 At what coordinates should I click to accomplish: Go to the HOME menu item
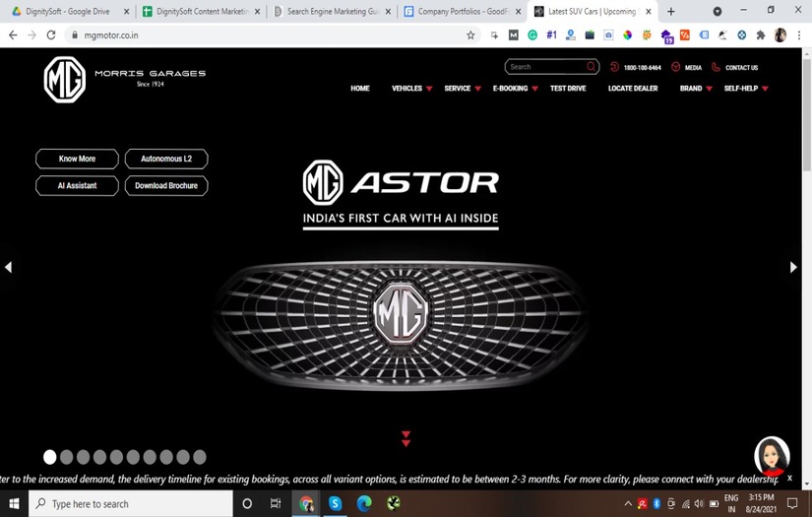(x=360, y=89)
